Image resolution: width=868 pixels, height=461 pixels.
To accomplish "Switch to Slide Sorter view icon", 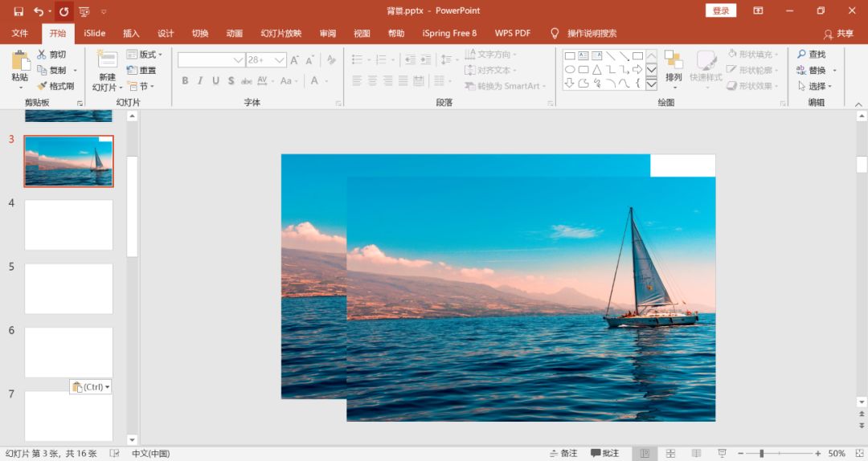I will [670, 454].
